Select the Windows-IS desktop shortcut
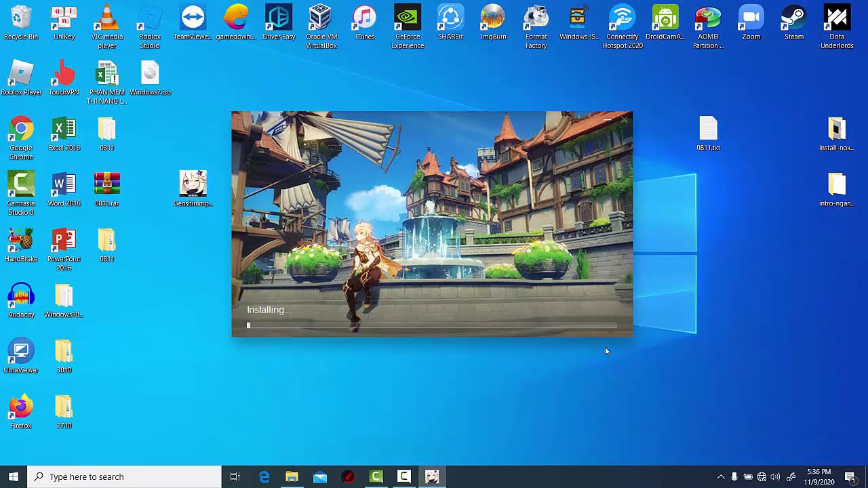Viewport: 868px width, 488px height. 579,22
